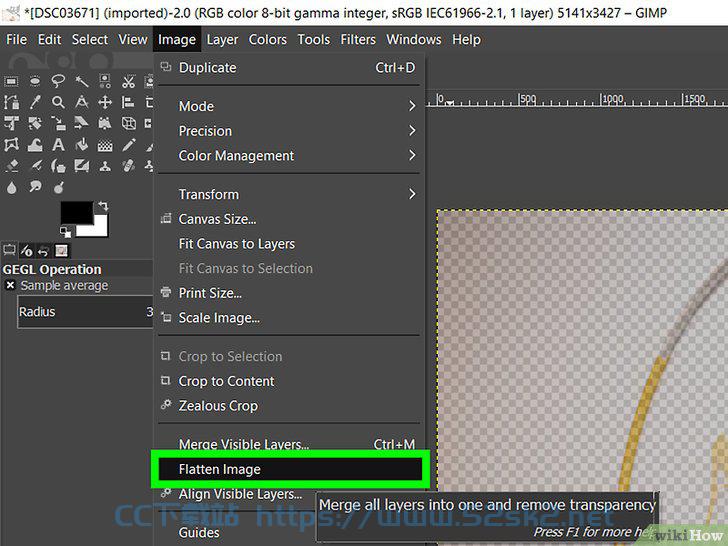Click the Radius value slider field

pos(85,312)
